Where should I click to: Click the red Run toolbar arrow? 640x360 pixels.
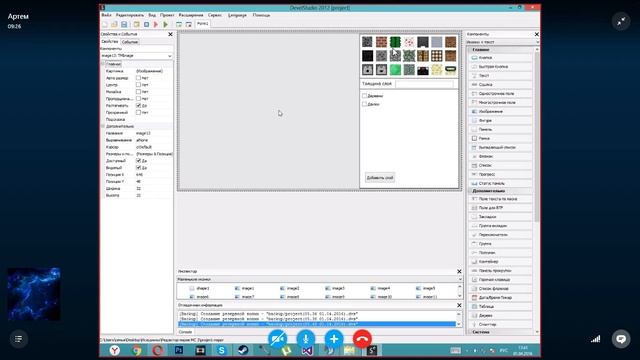tap(156, 24)
